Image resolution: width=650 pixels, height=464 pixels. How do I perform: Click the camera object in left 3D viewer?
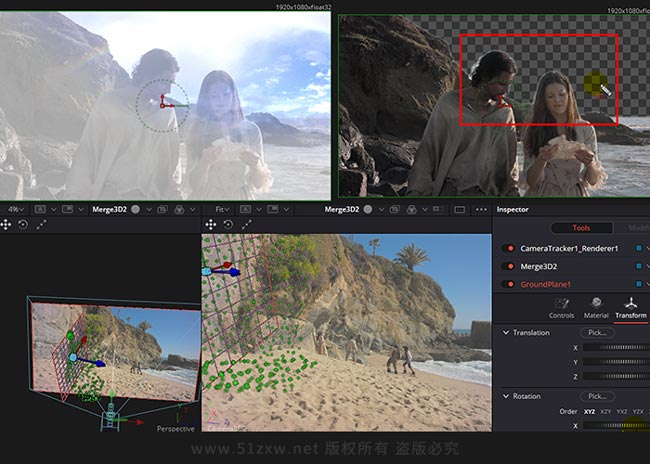[x=110, y=418]
